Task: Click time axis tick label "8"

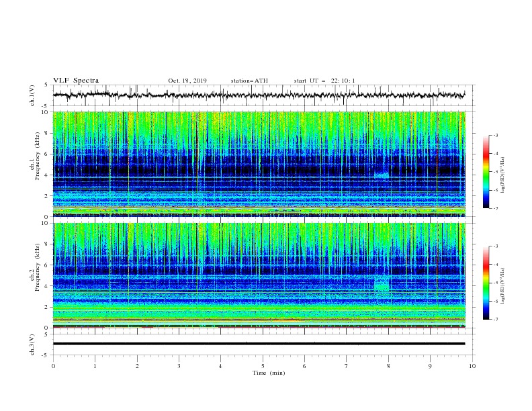Action: pos(388,366)
